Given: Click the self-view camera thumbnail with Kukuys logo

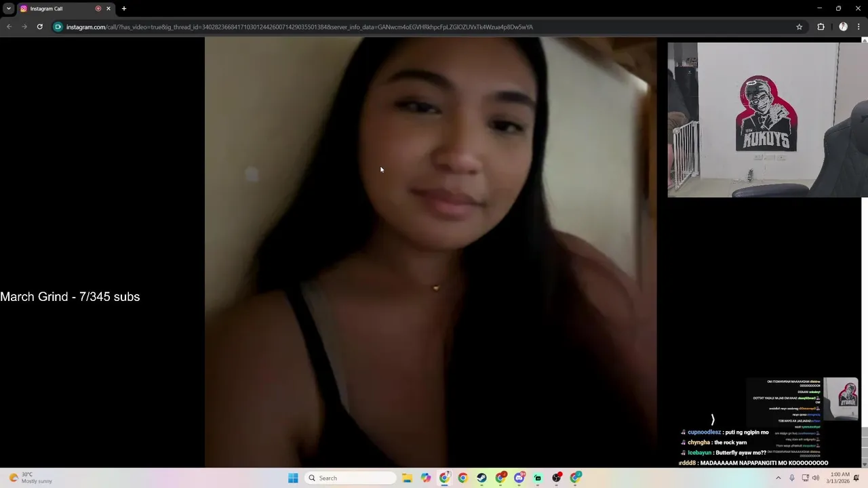Looking at the screenshot, I should (x=768, y=120).
